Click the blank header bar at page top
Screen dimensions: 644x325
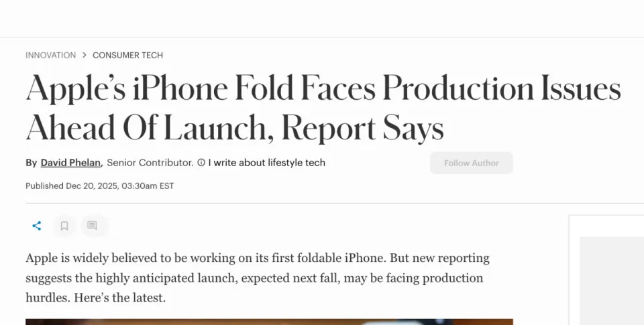(x=322, y=18)
